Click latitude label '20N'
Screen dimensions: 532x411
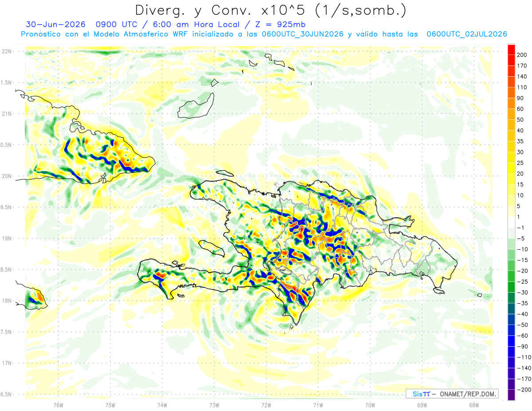7,176
